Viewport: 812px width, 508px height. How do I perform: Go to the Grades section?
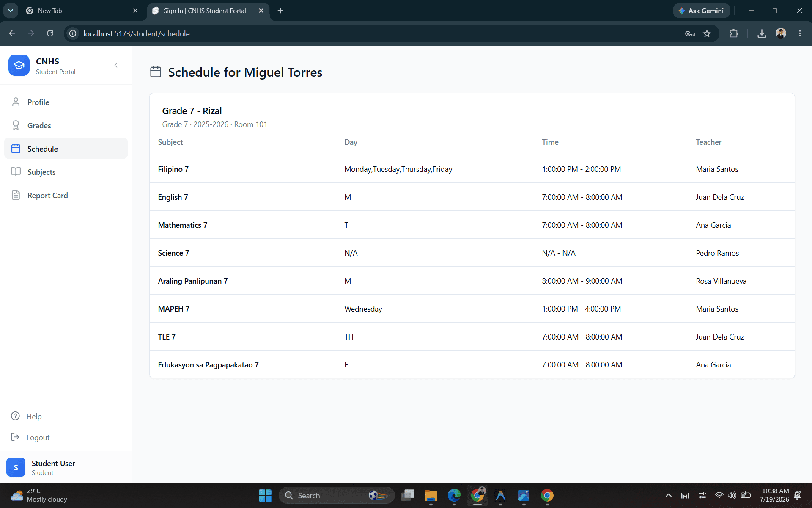click(x=66, y=125)
